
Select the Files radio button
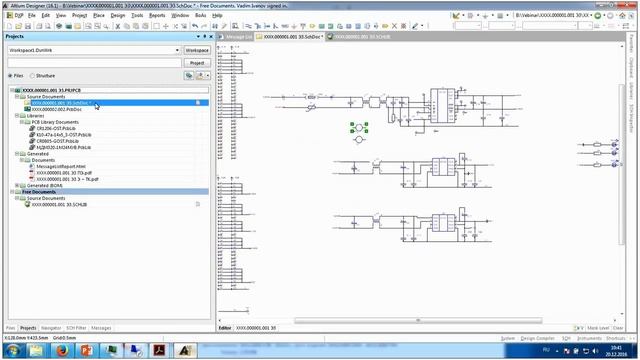(10, 76)
